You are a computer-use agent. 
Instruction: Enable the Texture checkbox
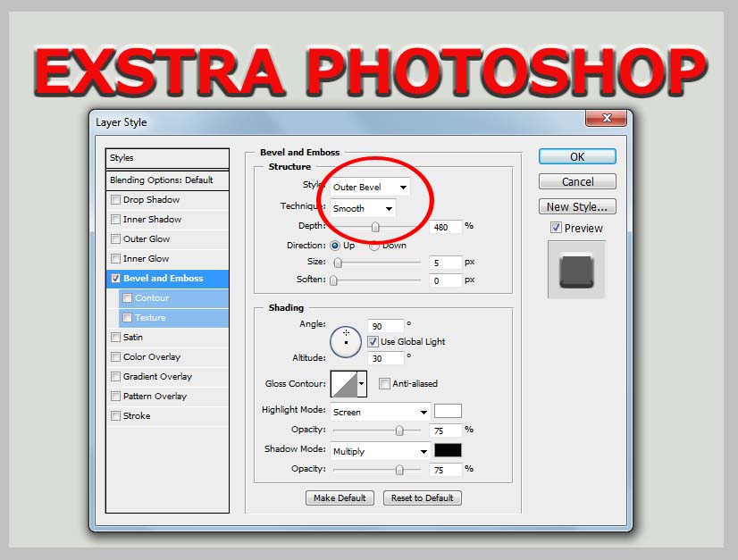tap(127, 318)
